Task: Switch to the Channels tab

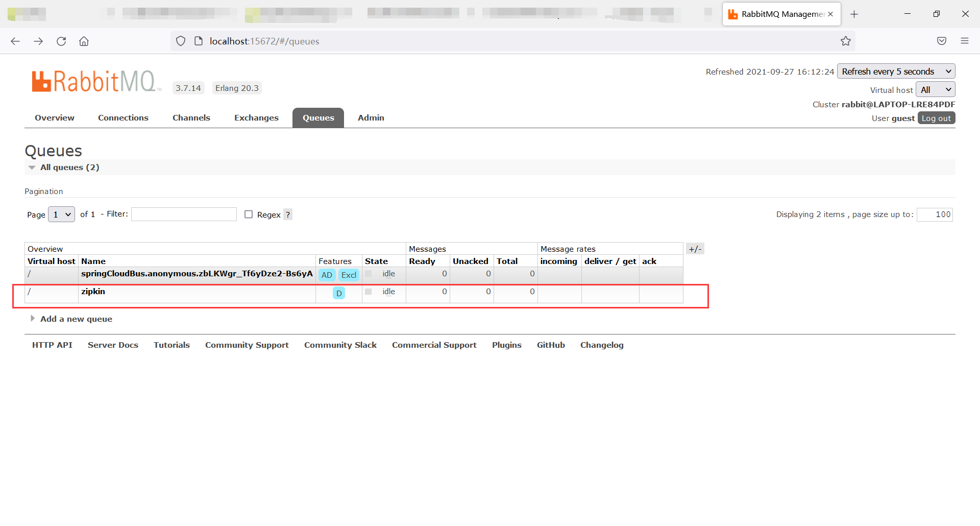Action: [x=191, y=118]
